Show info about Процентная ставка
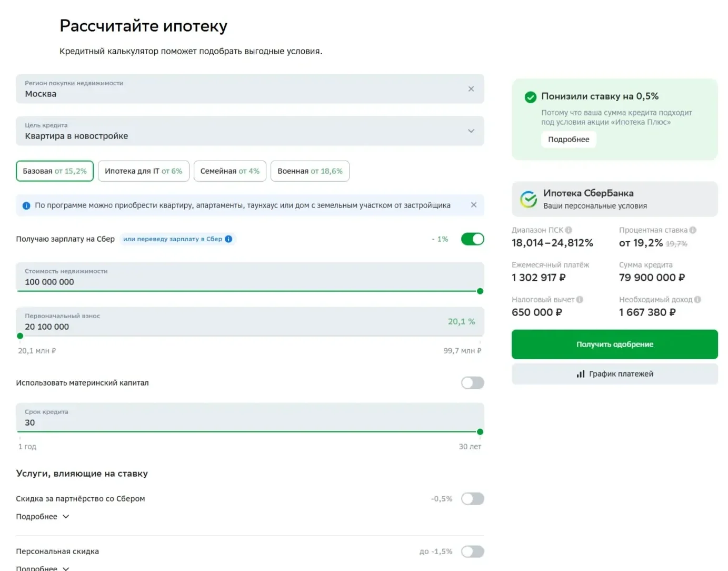The width and height of the screenshot is (728, 571). pos(693,230)
